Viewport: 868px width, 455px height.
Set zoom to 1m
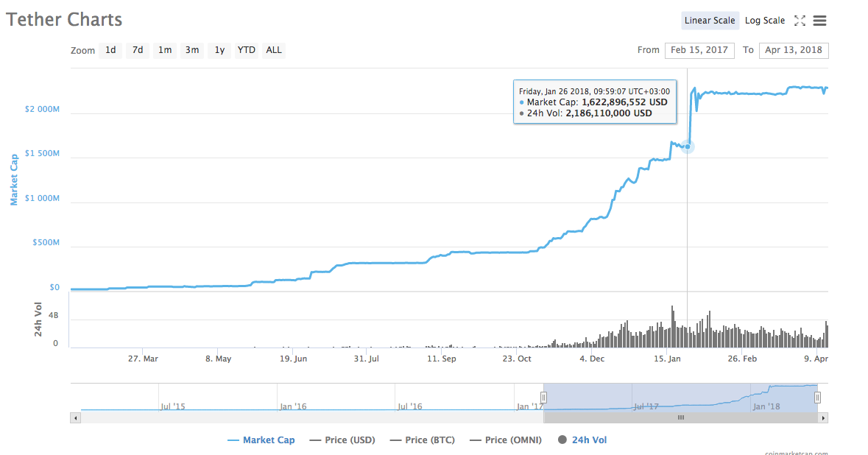[x=164, y=50]
